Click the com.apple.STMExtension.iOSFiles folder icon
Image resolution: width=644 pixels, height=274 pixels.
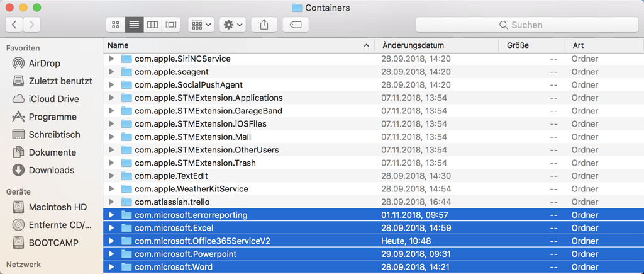pyautogui.click(x=126, y=124)
